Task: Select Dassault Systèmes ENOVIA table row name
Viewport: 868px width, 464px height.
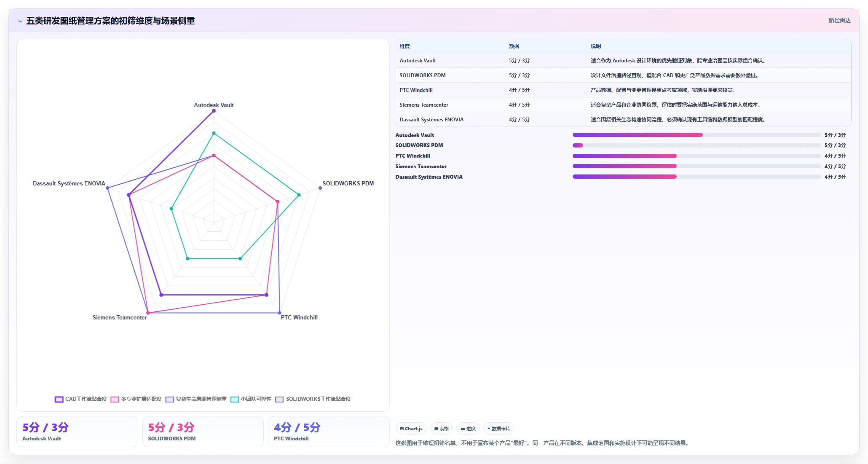Action: [431, 120]
